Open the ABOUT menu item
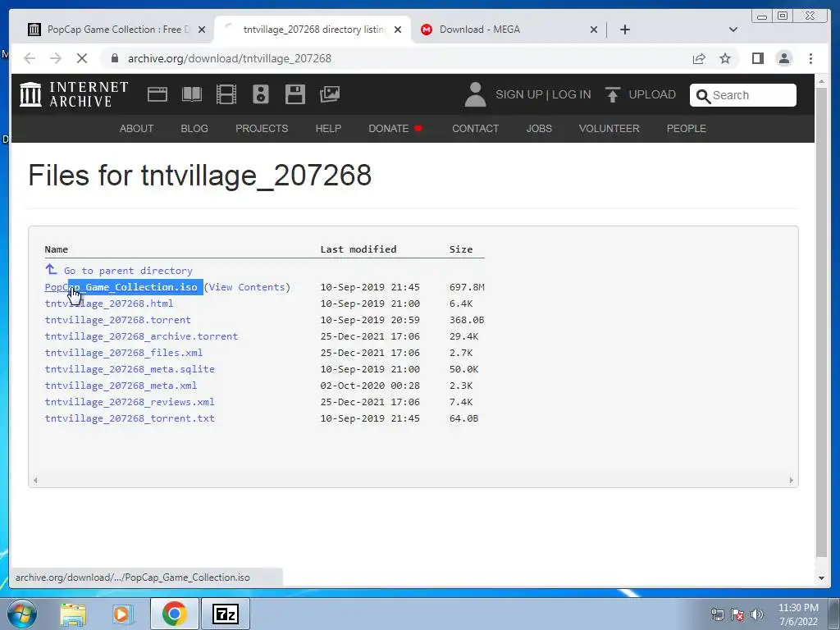Screen dimensions: 840x630 click(x=137, y=129)
